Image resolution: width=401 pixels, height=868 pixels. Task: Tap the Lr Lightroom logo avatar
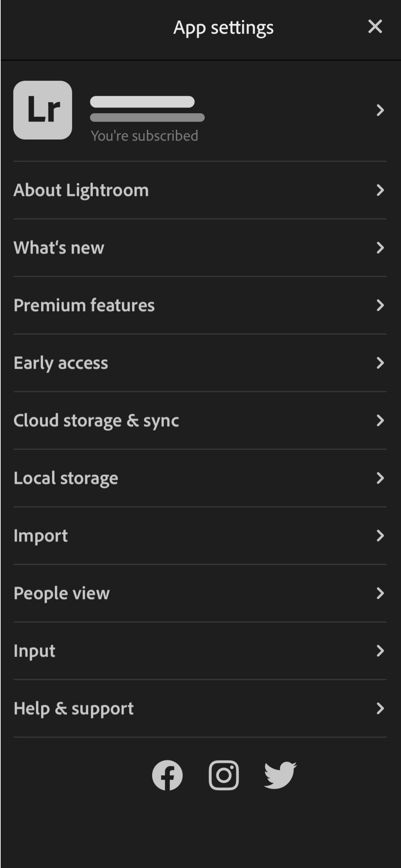(42, 110)
